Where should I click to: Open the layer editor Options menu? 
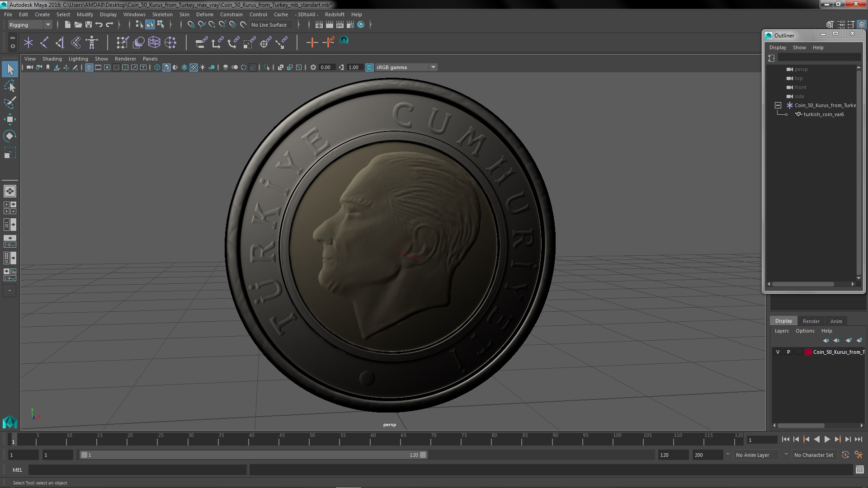tap(805, 331)
